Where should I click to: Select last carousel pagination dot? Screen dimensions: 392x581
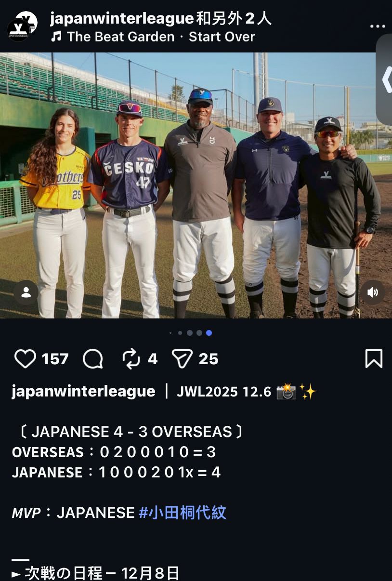pos(209,333)
